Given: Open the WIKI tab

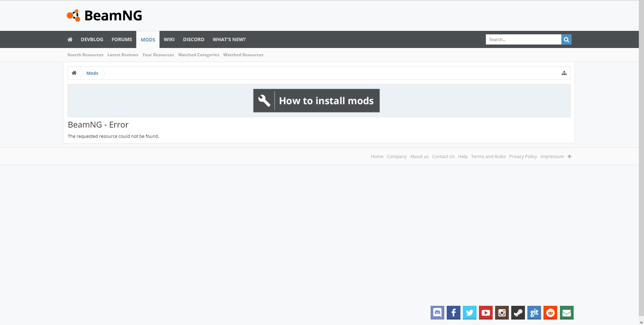Looking at the screenshot, I should (x=169, y=39).
